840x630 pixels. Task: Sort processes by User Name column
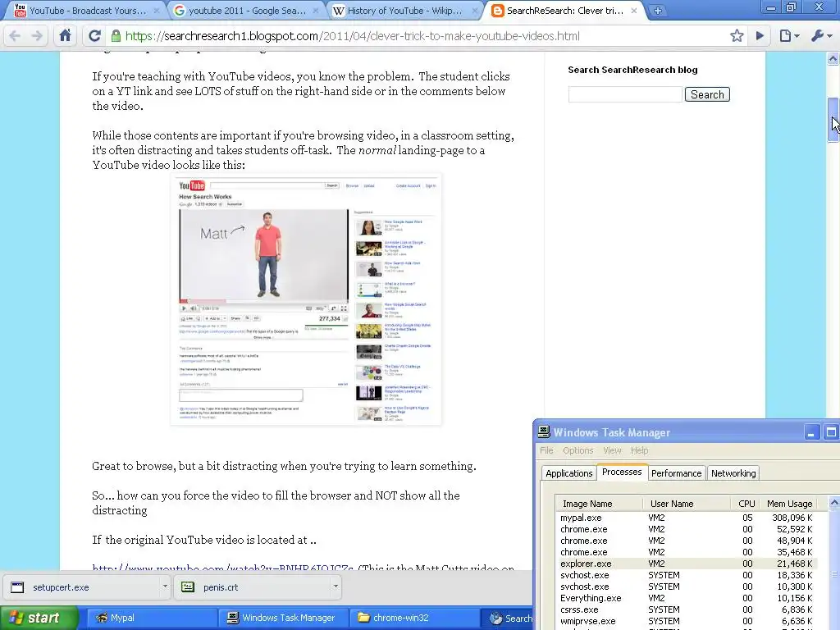687,504
